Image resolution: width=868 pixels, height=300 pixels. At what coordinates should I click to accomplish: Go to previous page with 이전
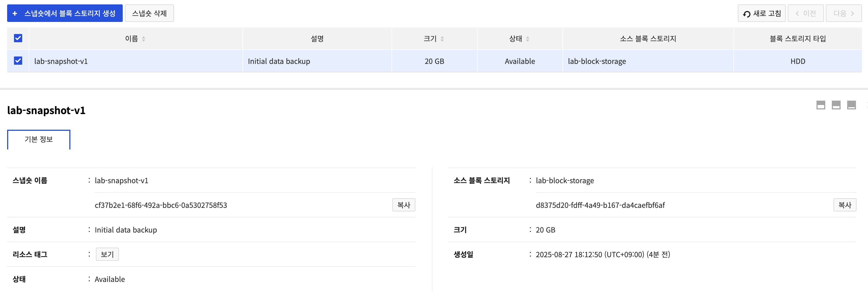click(805, 13)
